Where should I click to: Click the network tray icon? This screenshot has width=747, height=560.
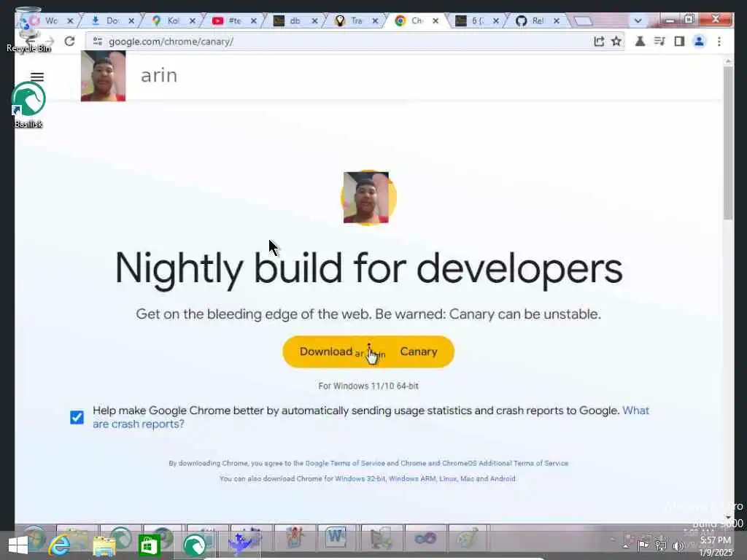pos(661,545)
